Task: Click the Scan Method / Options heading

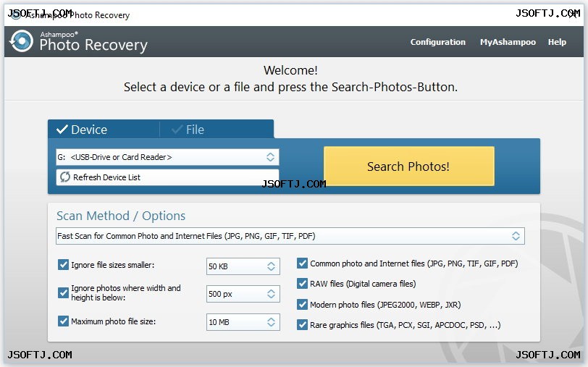Action: tap(121, 216)
